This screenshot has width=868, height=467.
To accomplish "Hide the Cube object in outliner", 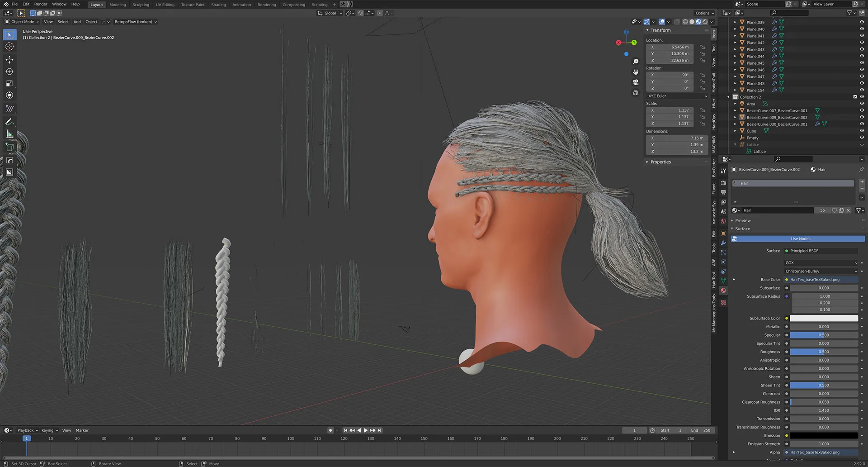I will pos(862,131).
